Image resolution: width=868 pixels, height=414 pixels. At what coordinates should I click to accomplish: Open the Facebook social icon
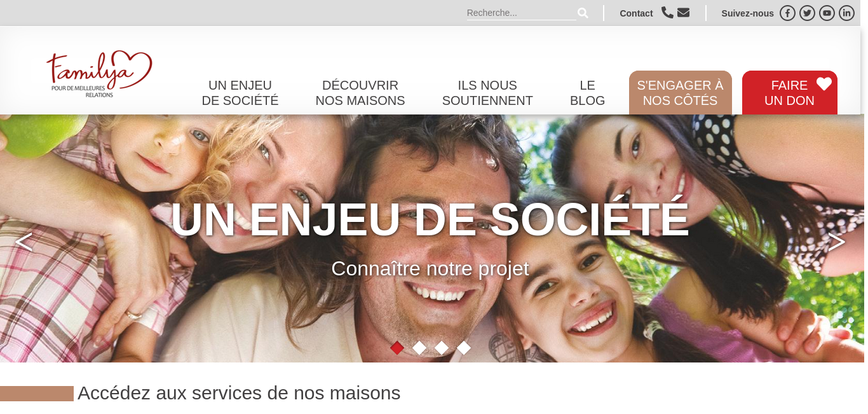[x=787, y=13]
